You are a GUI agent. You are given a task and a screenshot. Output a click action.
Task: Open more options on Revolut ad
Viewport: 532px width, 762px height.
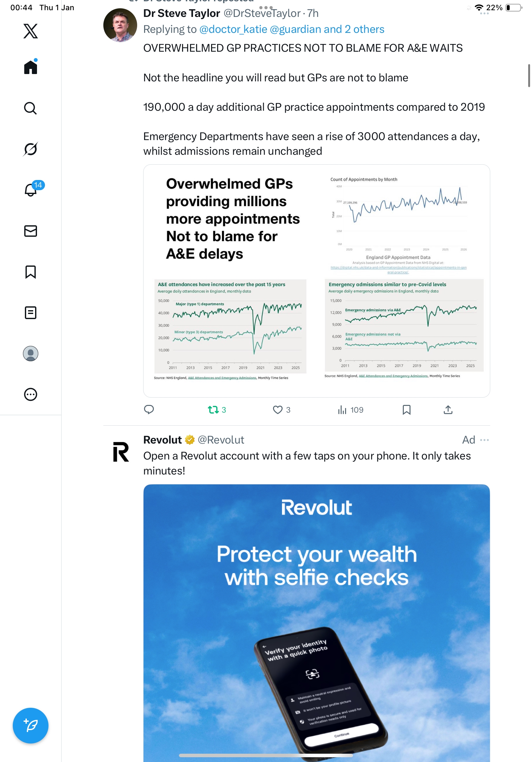pyautogui.click(x=484, y=440)
